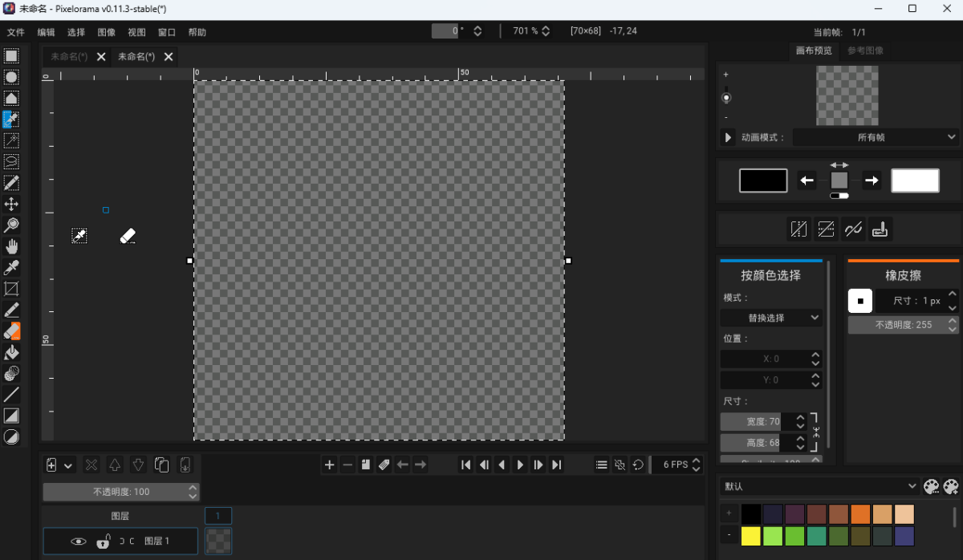Pick the zoom magnifier tool
Image resolution: width=963 pixels, height=560 pixels.
pyautogui.click(x=11, y=225)
